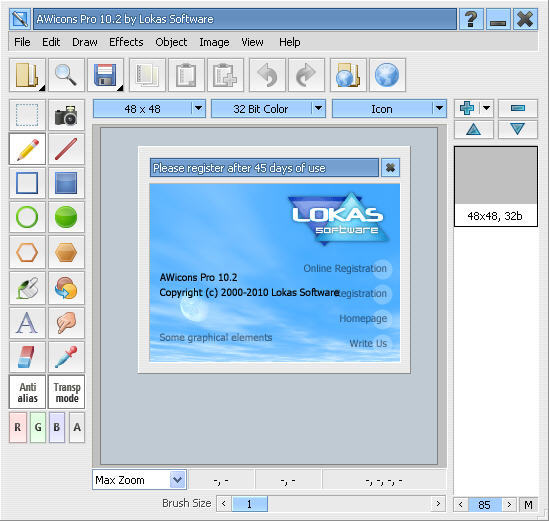Open the Draw menu
Image resolution: width=549 pixels, height=521 pixels.
coord(85,42)
